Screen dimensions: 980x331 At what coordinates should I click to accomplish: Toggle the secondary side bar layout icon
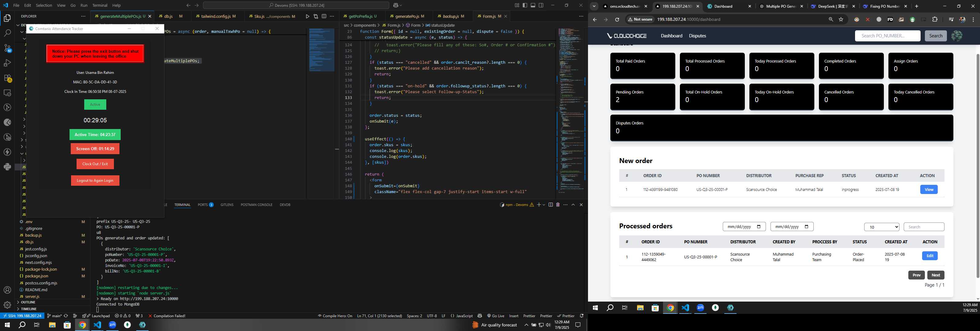[541, 5]
